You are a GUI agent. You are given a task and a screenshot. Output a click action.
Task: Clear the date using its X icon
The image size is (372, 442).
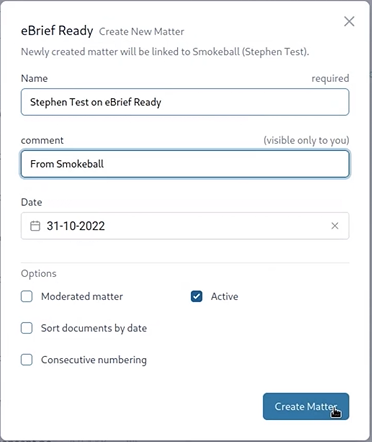(x=335, y=226)
